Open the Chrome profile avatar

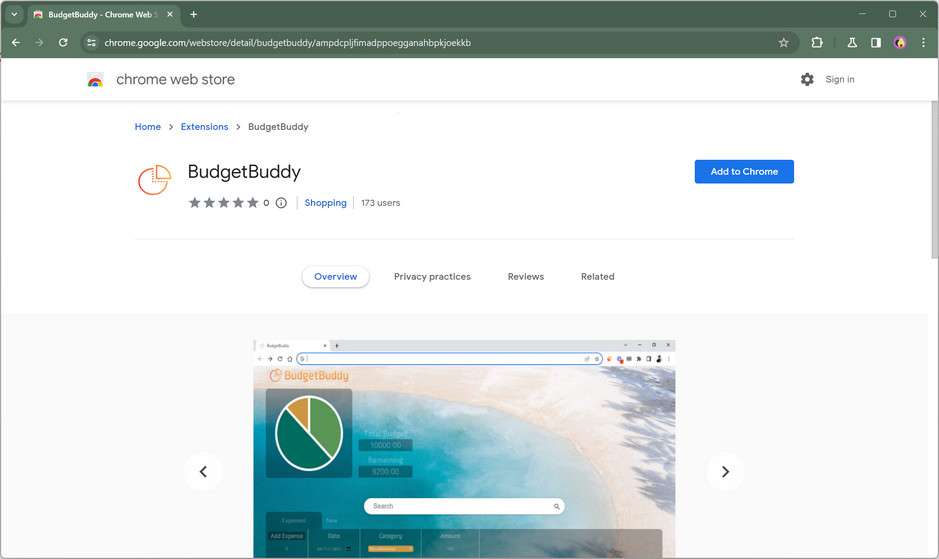point(899,43)
